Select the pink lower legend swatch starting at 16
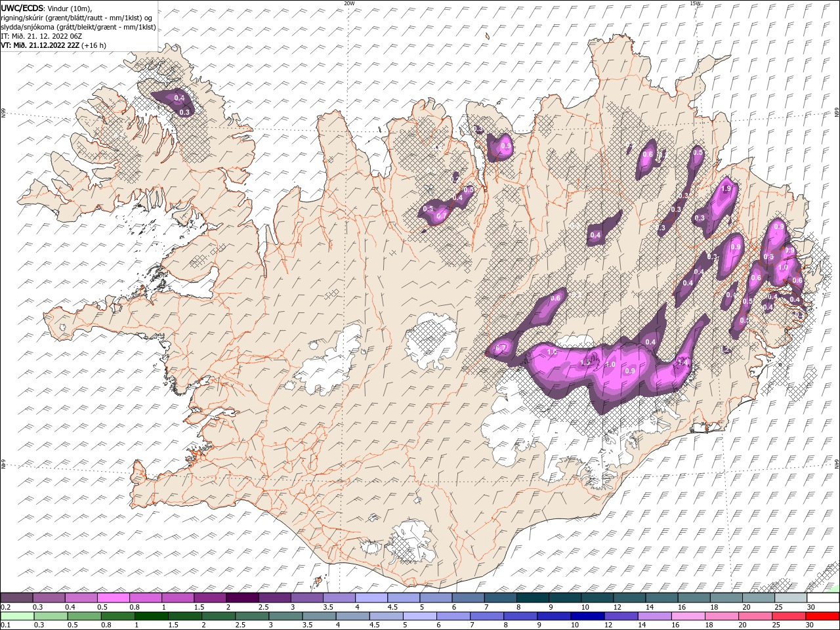The image size is (840, 630). coord(688,616)
